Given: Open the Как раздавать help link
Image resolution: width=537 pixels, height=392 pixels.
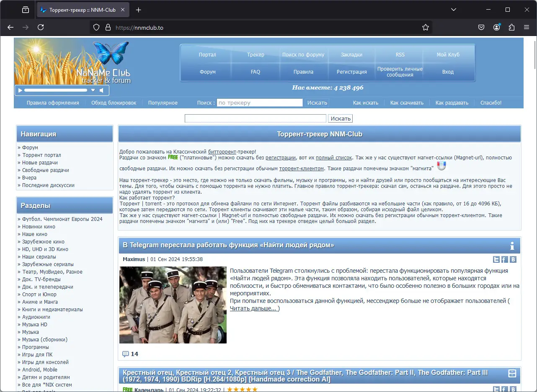Looking at the screenshot, I should click(x=452, y=103).
